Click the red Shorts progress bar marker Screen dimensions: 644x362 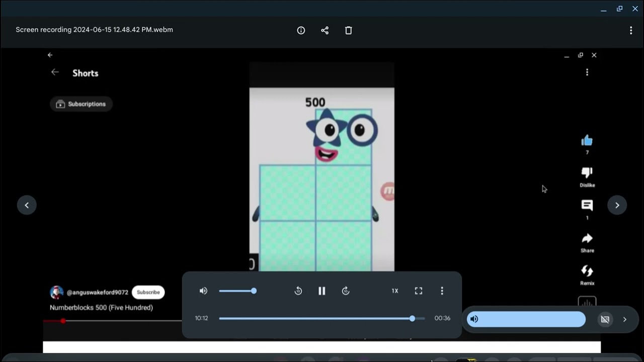[x=63, y=321]
